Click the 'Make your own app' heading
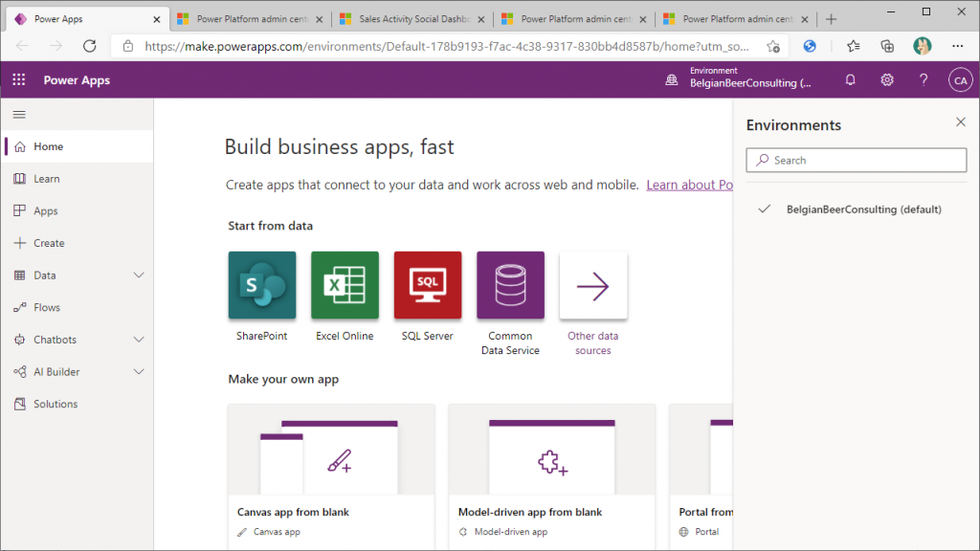The image size is (980, 551). click(x=283, y=379)
